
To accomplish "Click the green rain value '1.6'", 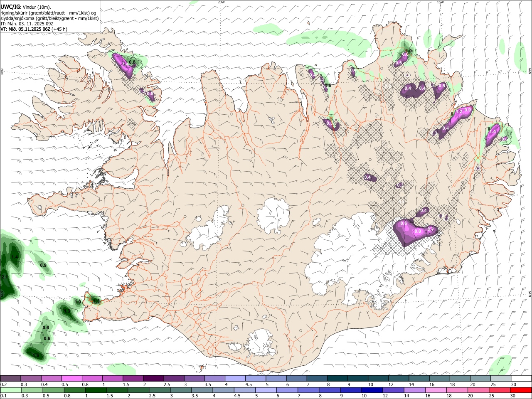I will tap(36, 355).
